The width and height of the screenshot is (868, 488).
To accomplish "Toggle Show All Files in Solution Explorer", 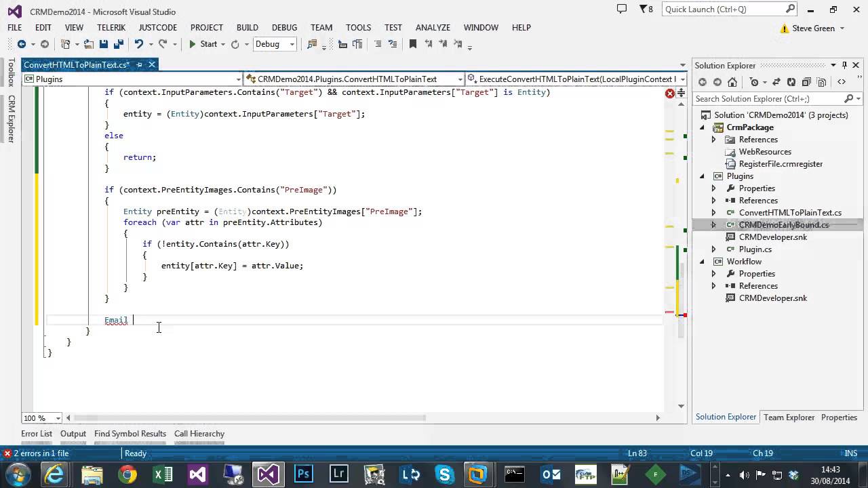I will 821,82.
